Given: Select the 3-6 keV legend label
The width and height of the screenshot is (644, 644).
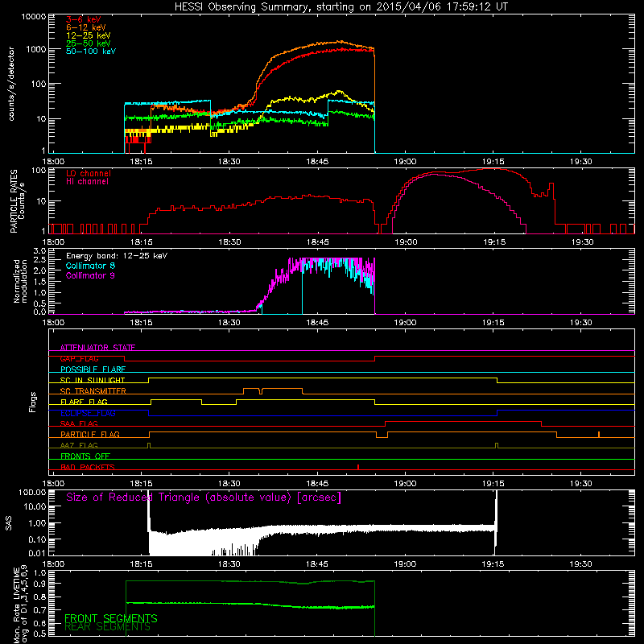Looking at the screenshot, I should point(84,19).
